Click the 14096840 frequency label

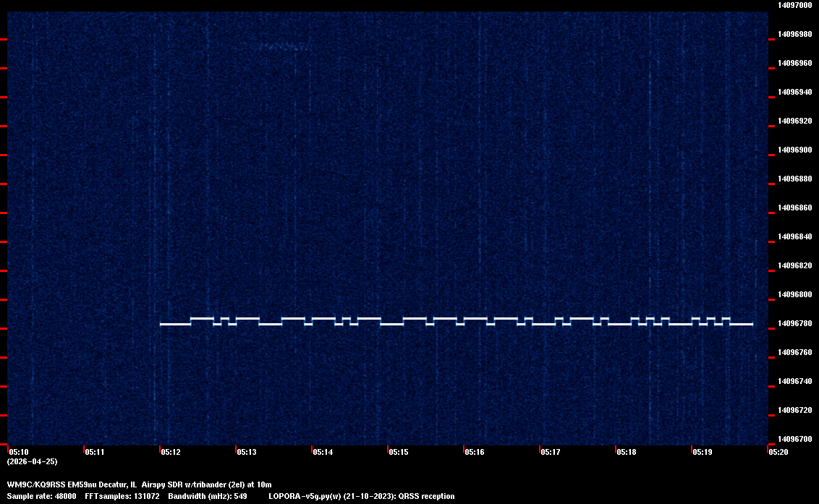pyautogui.click(x=794, y=236)
